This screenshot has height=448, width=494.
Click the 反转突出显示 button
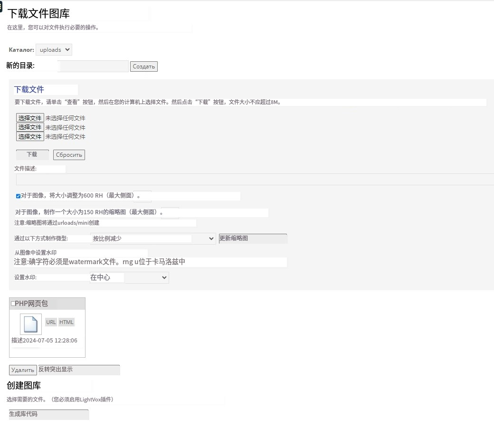(x=79, y=370)
